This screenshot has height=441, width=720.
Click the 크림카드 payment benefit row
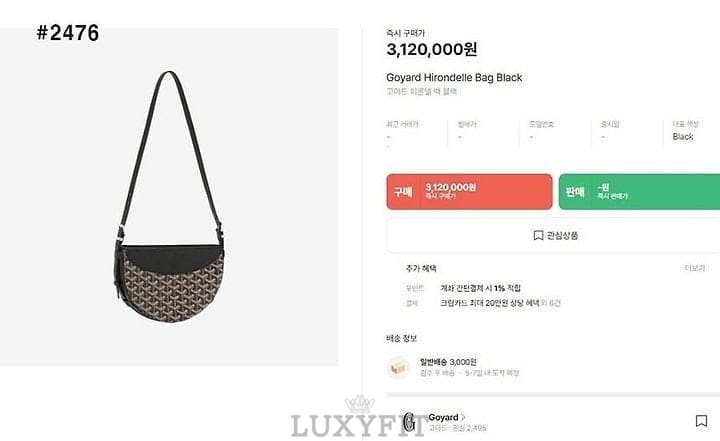(x=500, y=303)
